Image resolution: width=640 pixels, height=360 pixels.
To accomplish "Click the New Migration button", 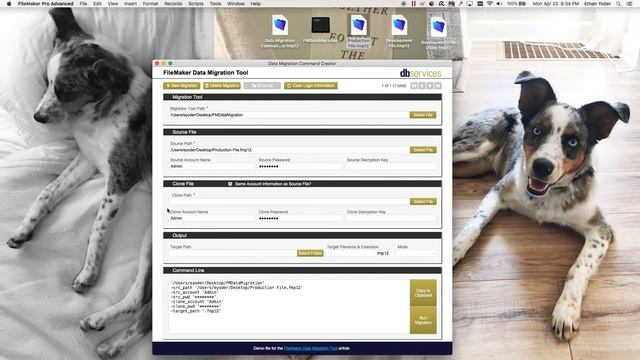I will [182, 86].
